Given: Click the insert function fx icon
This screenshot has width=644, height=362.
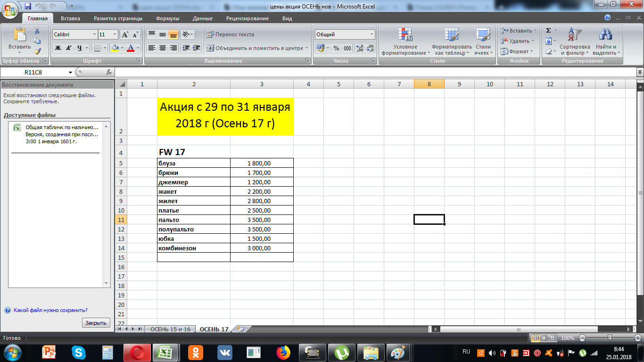Looking at the screenshot, I should 108,72.
